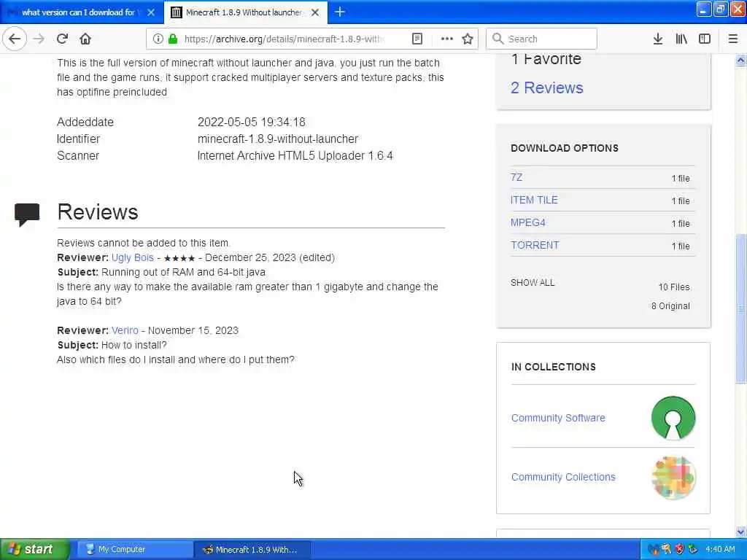Click the Reviews speech bubble icon
This screenshot has width=747, height=560.
[x=27, y=214]
